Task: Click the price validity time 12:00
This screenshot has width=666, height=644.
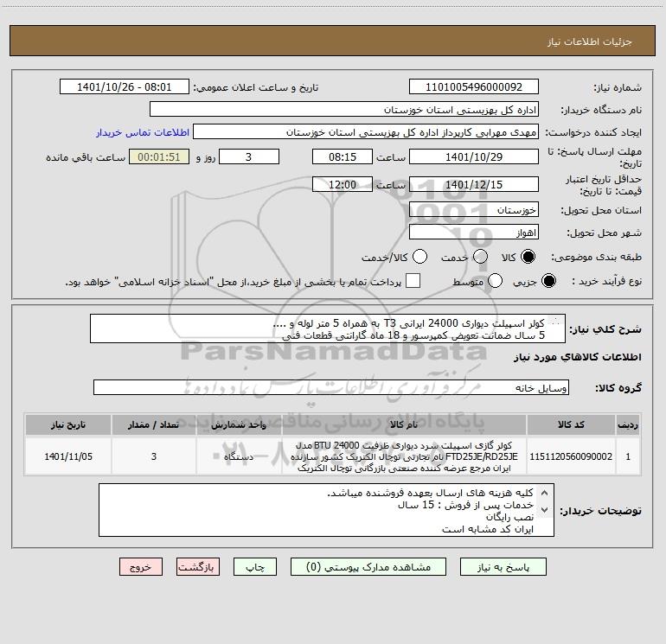Action: 343,184
